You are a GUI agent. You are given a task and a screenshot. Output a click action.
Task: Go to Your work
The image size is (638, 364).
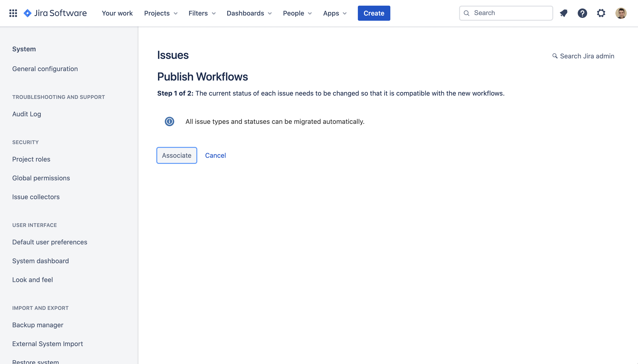[x=117, y=13]
